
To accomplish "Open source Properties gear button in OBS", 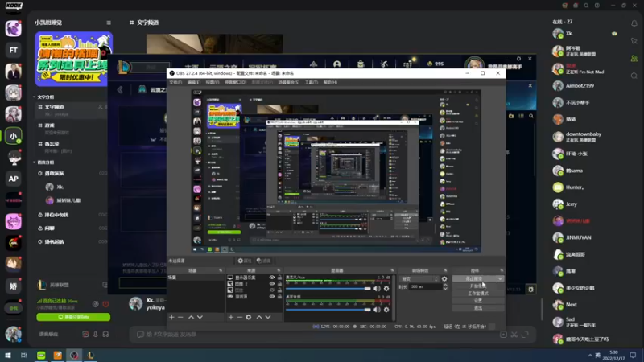I will [x=245, y=261].
